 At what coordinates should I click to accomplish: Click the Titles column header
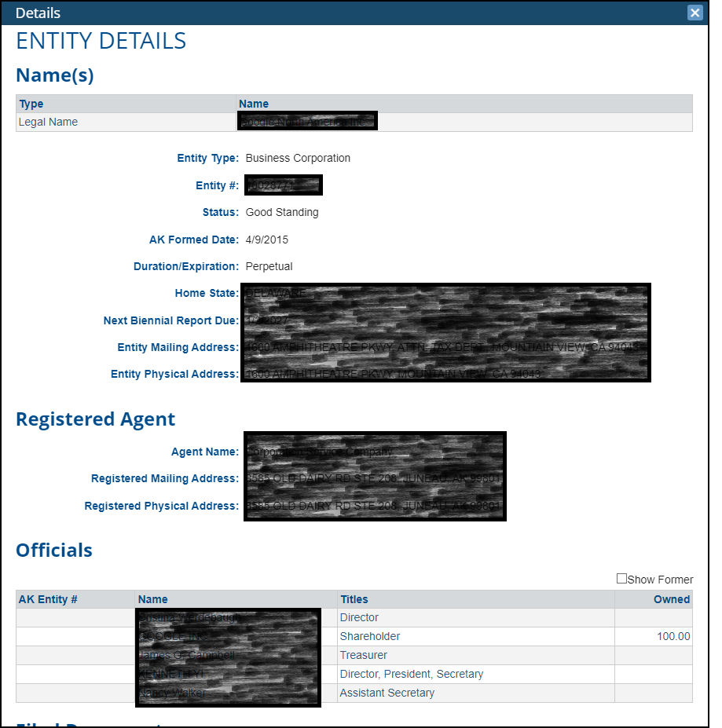(x=354, y=599)
